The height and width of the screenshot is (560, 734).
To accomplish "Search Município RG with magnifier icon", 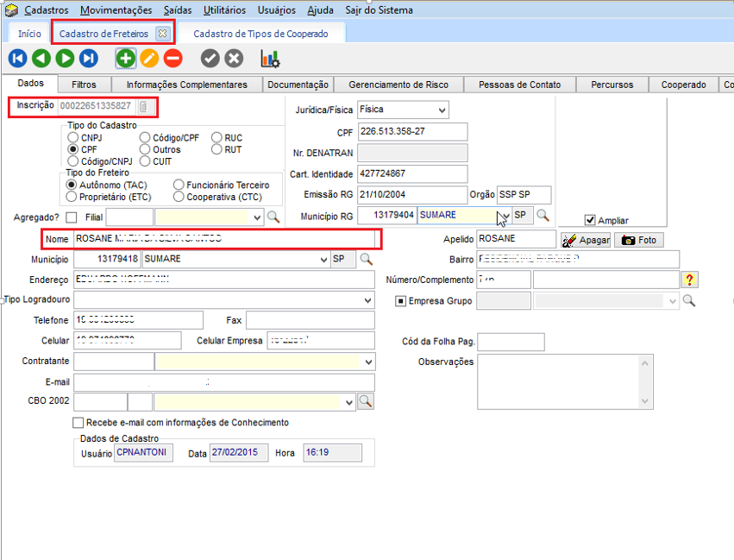I will pos(543,216).
